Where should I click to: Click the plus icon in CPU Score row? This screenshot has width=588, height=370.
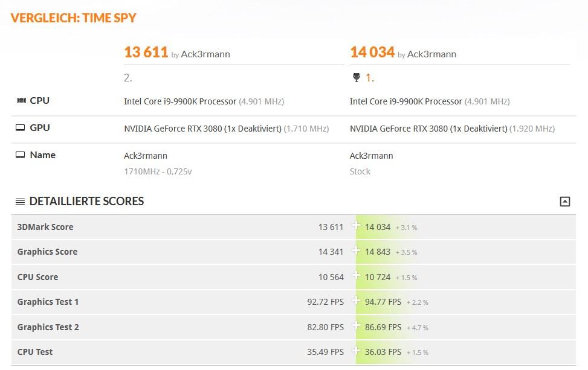[356, 276]
